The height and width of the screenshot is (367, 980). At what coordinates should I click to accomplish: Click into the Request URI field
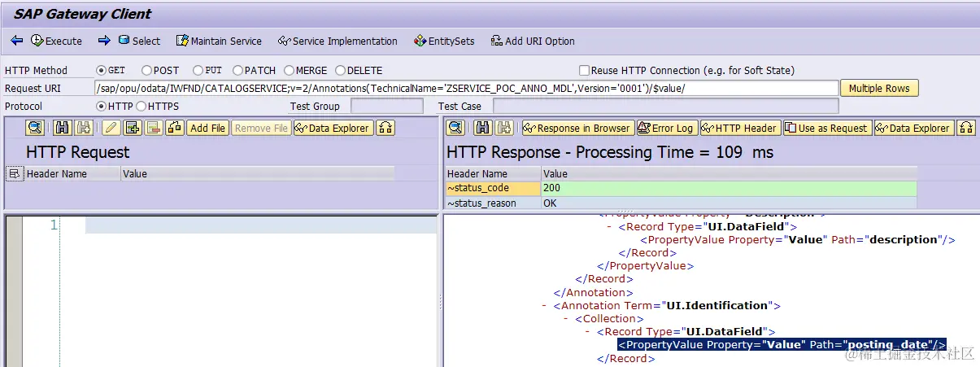pos(466,88)
